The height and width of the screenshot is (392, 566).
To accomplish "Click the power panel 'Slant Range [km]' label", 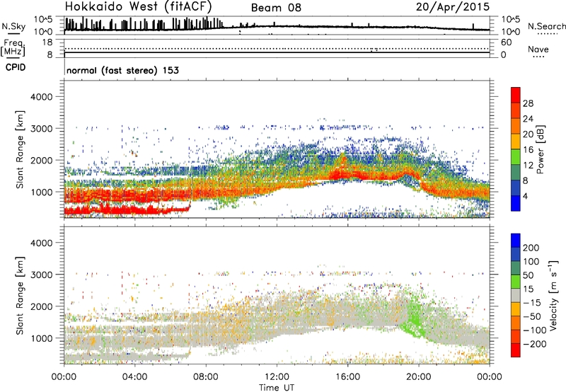I will pos(21,149).
